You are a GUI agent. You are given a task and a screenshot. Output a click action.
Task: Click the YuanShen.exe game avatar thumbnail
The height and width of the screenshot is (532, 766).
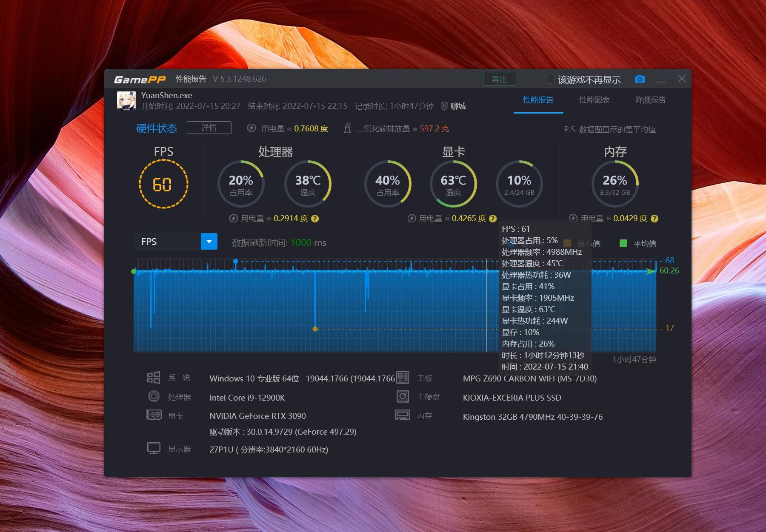click(x=126, y=101)
